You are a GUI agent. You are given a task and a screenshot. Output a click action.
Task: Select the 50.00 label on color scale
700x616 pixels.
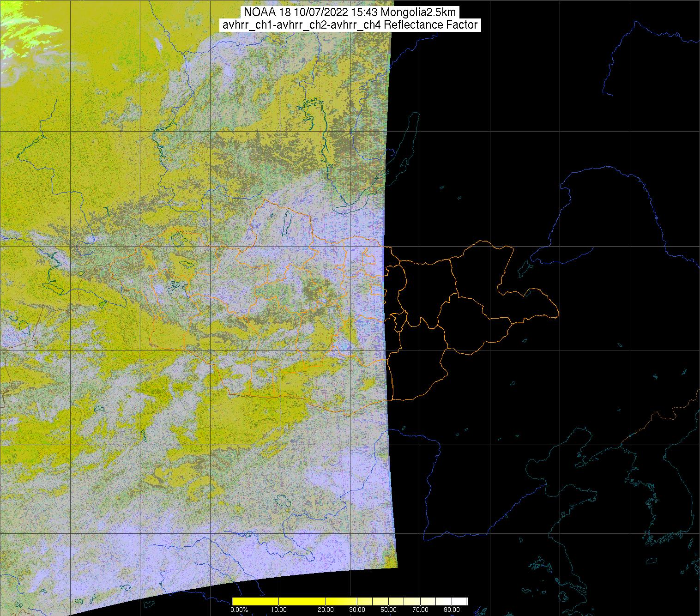tap(388, 610)
